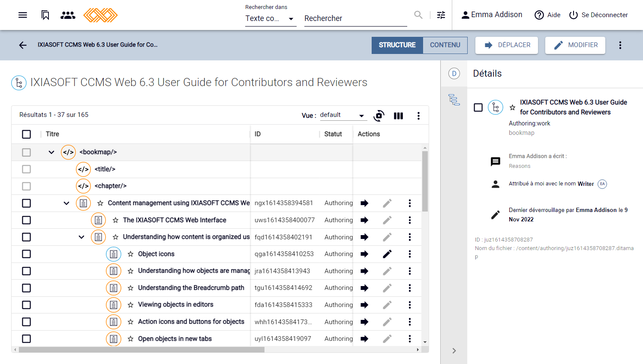Check the Object icons row
643x364 pixels.
[x=27, y=254]
